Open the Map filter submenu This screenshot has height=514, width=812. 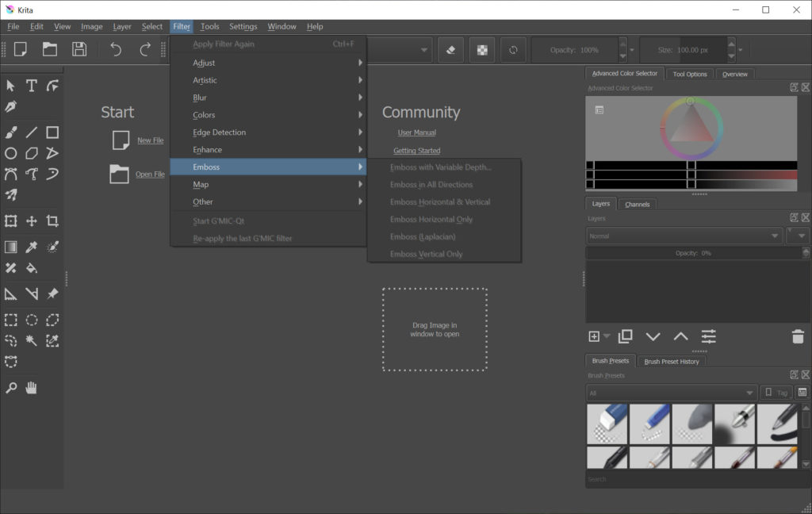[x=268, y=185]
